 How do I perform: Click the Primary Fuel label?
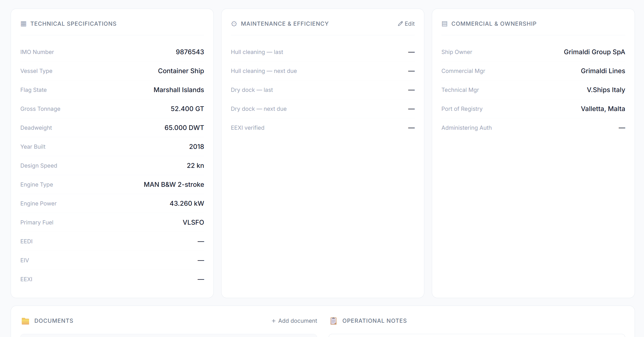coord(37,222)
